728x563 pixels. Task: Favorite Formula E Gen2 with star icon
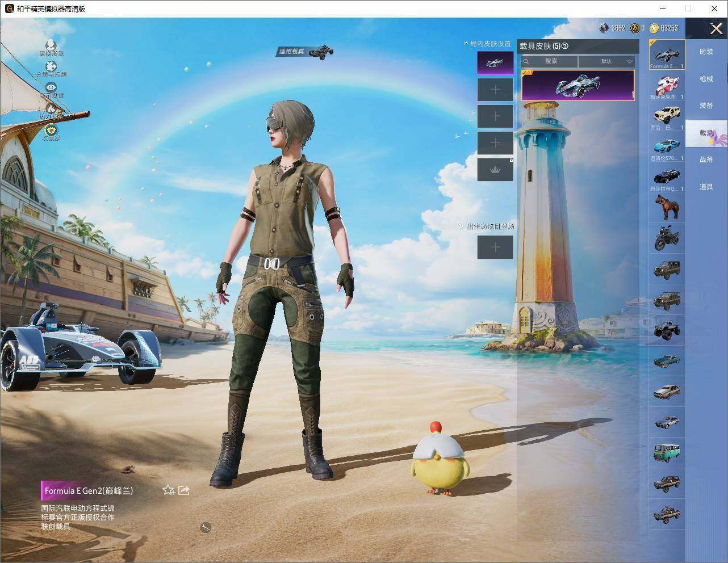pos(168,490)
